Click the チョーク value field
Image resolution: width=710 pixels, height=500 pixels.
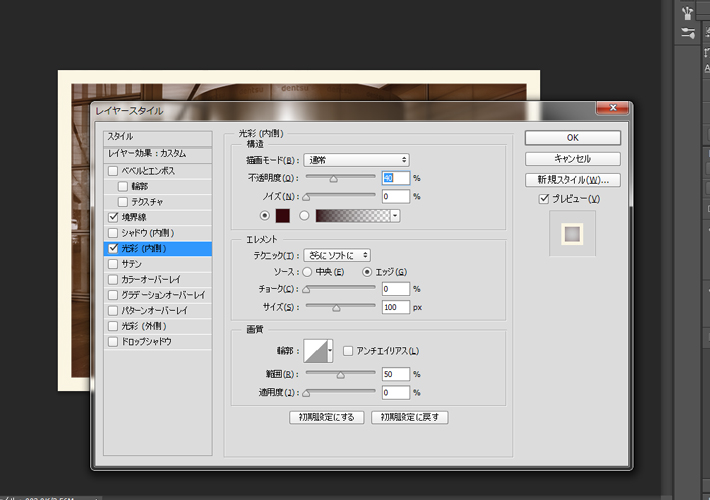(x=396, y=289)
